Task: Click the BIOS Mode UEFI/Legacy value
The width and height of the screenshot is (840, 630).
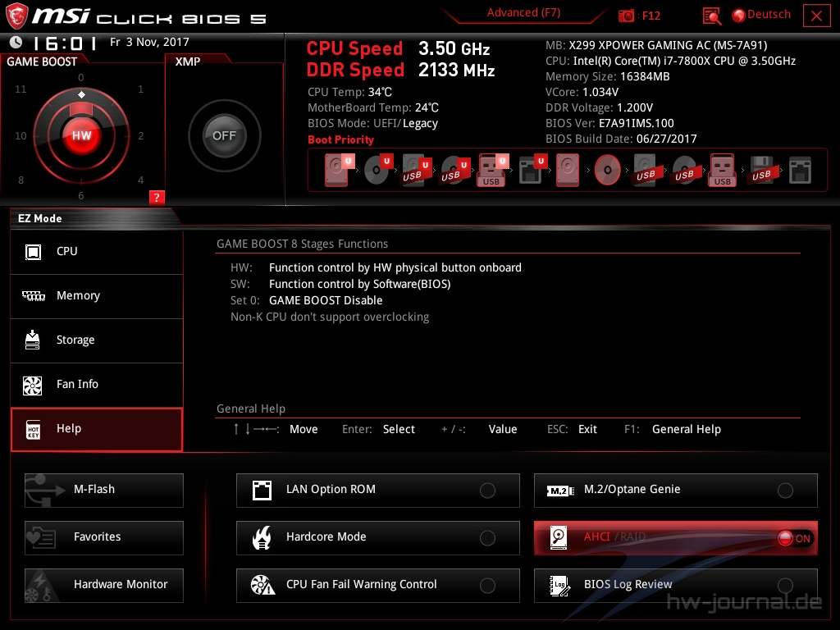Action: [405, 123]
